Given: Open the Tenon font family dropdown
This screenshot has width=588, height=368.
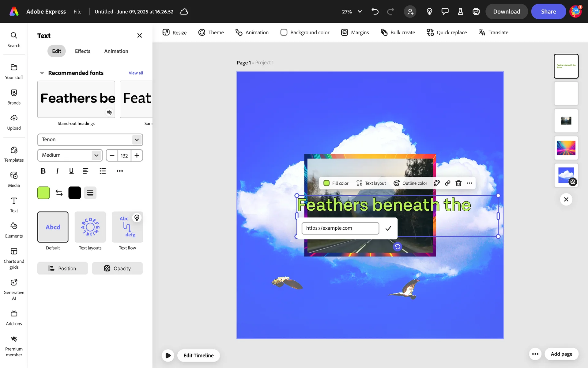Looking at the screenshot, I should click(90, 140).
